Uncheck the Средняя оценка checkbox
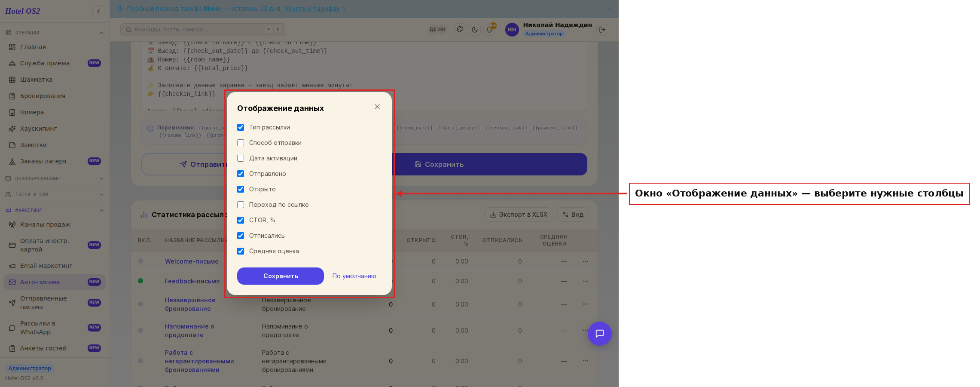 (x=241, y=251)
